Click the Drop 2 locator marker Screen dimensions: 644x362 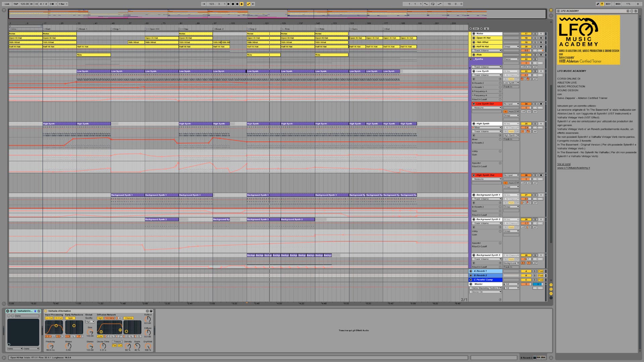252,29
